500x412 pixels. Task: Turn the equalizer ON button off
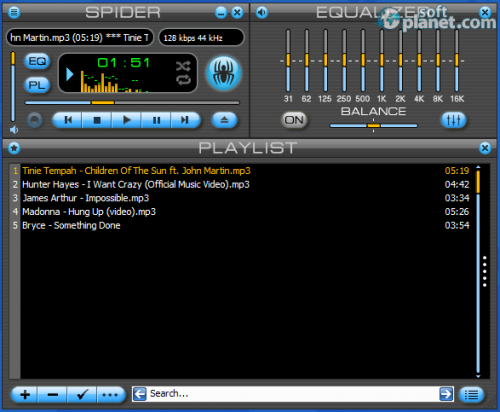click(x=294, y=120)
